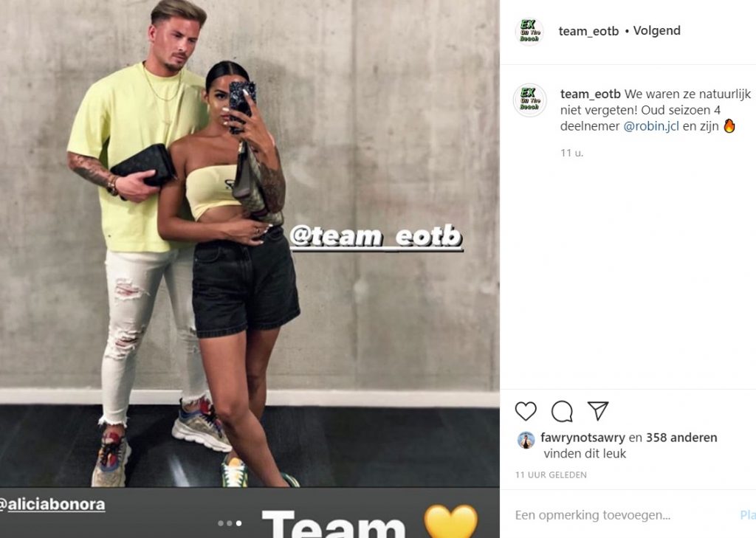Open the @robin.jcl mention link

click(x=651, y=126)
